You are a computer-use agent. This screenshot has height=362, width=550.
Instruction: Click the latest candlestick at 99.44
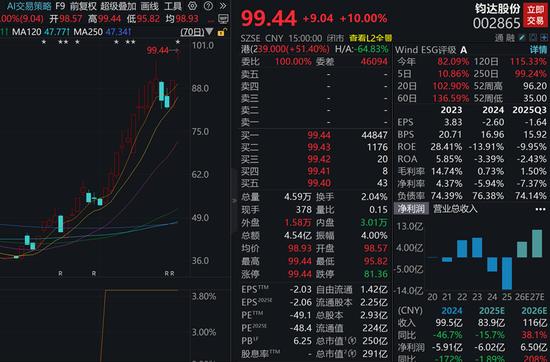(x=179, y=55)
